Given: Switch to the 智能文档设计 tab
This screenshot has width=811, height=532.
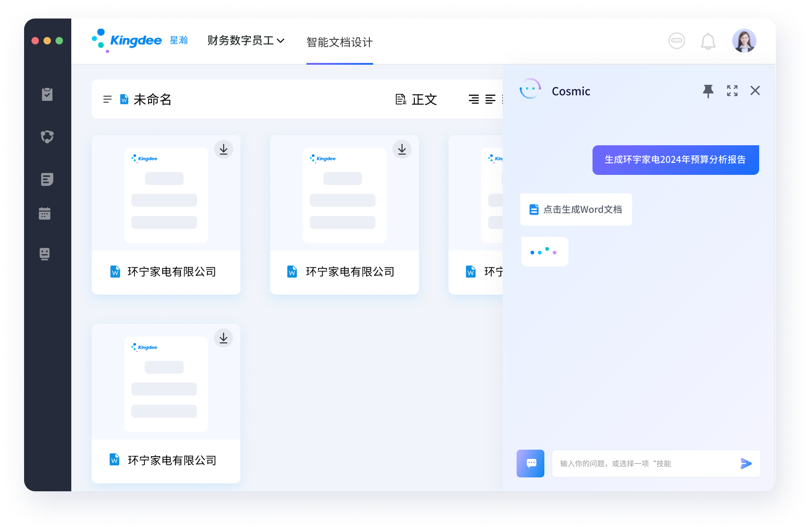Looking at the screenshot, I should [339, 43].
